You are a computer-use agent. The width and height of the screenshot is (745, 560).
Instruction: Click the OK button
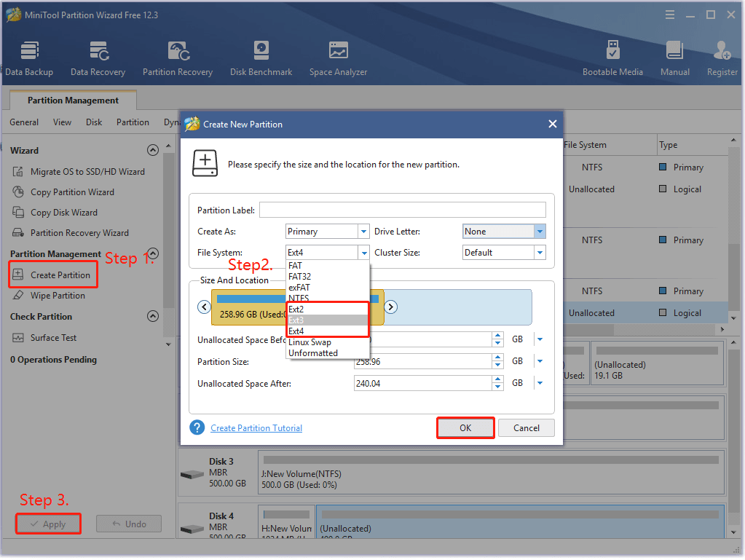tap(465, 427)
